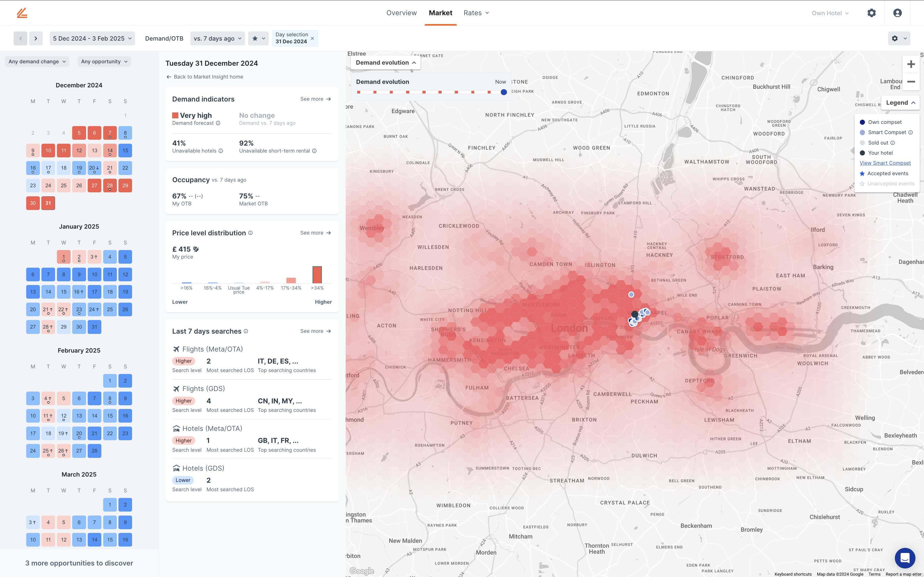The image size is (924, 577).
Task: Zoom in on the map
Action: [x=911, y=64]
